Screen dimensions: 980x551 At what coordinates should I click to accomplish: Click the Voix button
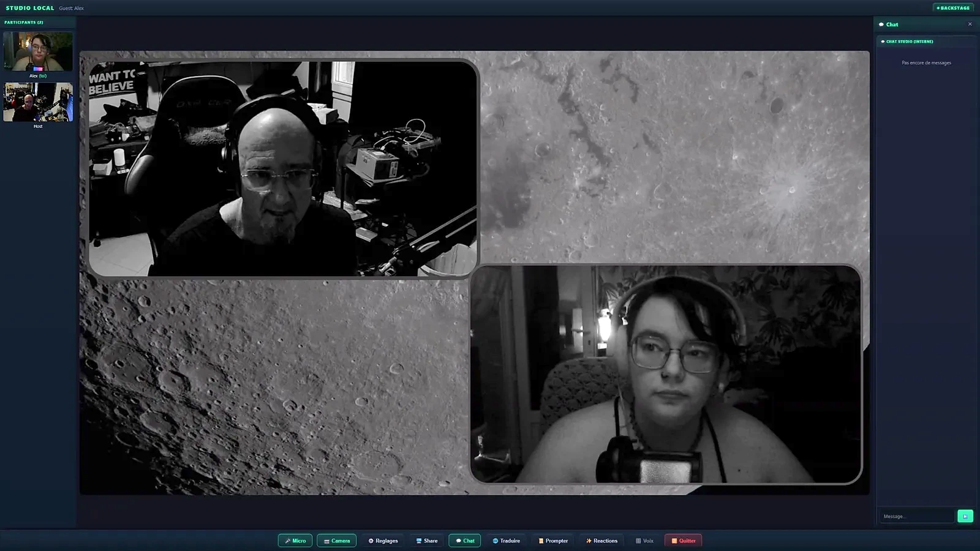pyautogui.click(x=644, y=541)
